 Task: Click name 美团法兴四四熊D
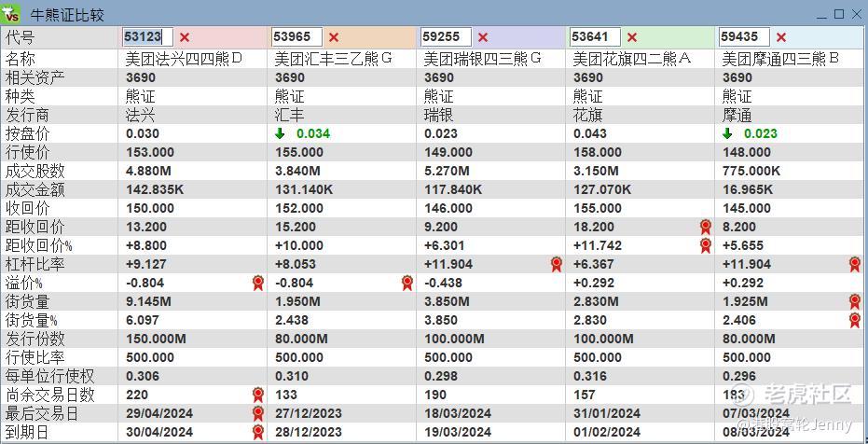(185, 59)
